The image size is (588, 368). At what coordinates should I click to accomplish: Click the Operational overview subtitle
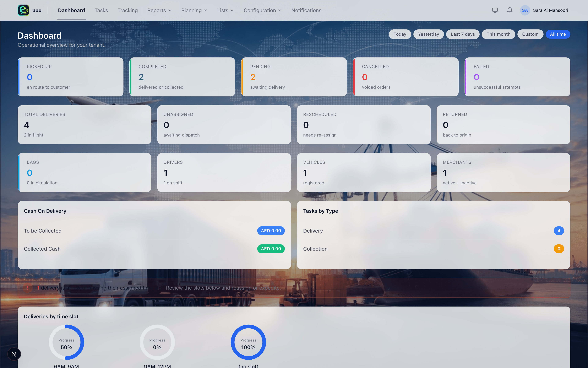(x=61, y=45)
